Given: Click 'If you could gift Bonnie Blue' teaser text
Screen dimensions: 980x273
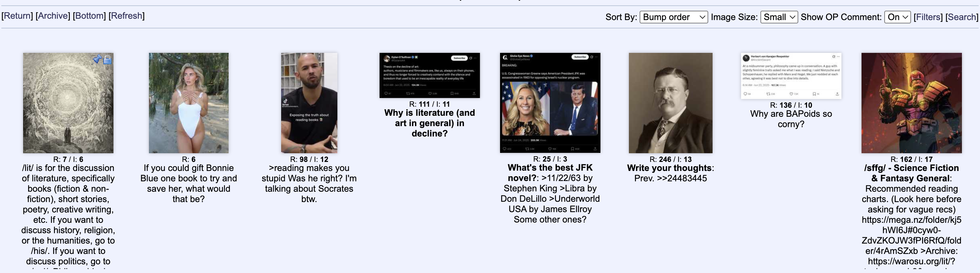Looking at the screenshot, I should (189, 184).
